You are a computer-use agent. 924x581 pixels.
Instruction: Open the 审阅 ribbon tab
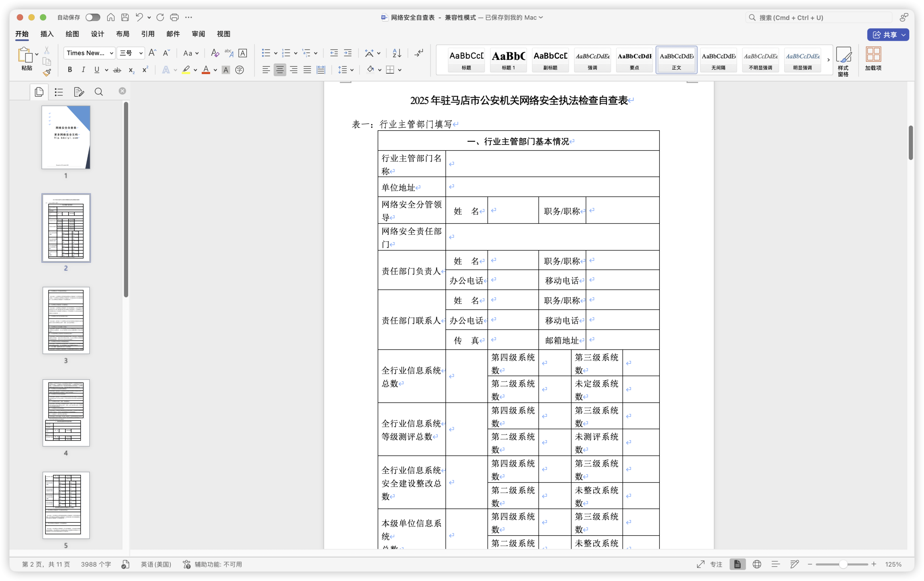click(198, 34)
